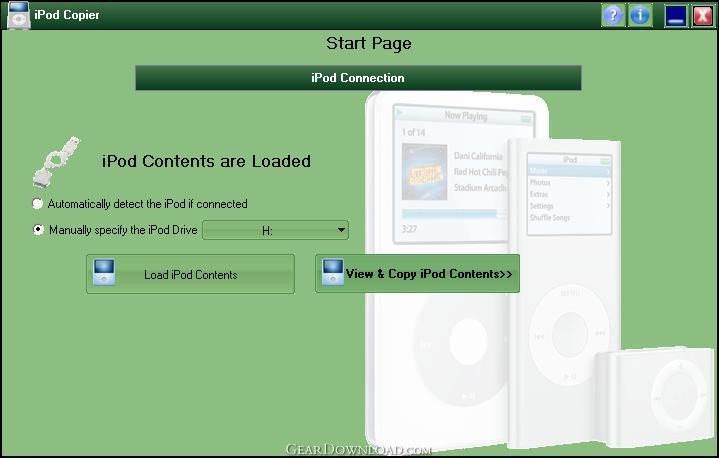
Task: Click Load iPod Contents button
Action: [190, 274]
